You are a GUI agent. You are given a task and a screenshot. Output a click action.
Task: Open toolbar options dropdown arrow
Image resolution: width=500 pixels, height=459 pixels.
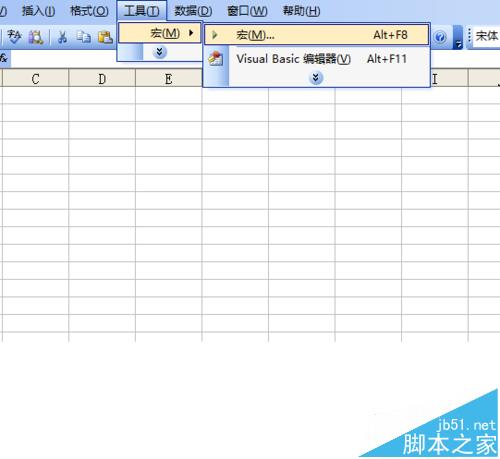click(458, 37)
